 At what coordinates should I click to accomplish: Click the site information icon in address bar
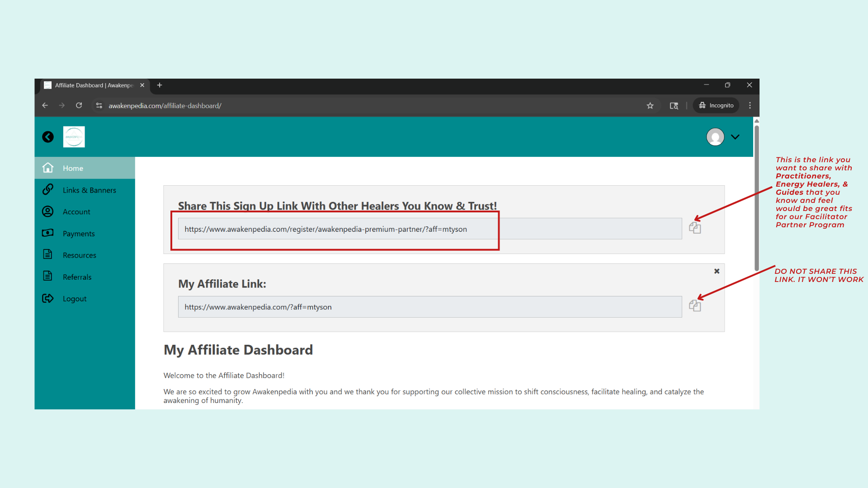(99, 106)
